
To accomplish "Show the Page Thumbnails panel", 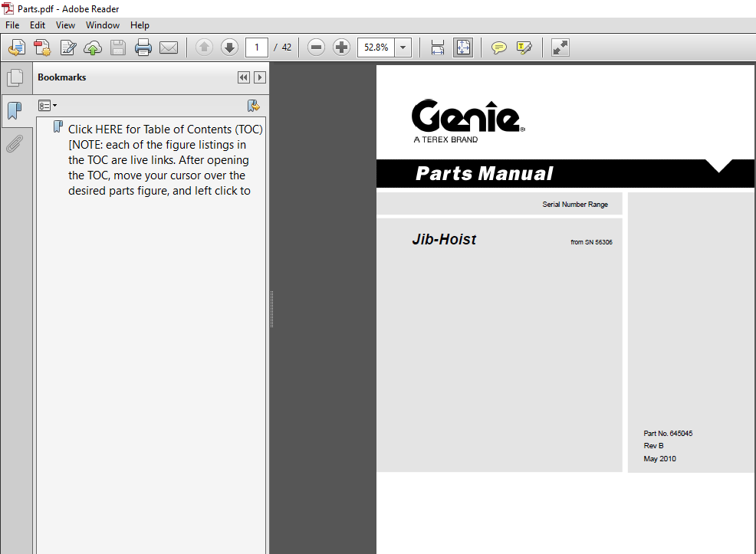I will pos(15,77).
